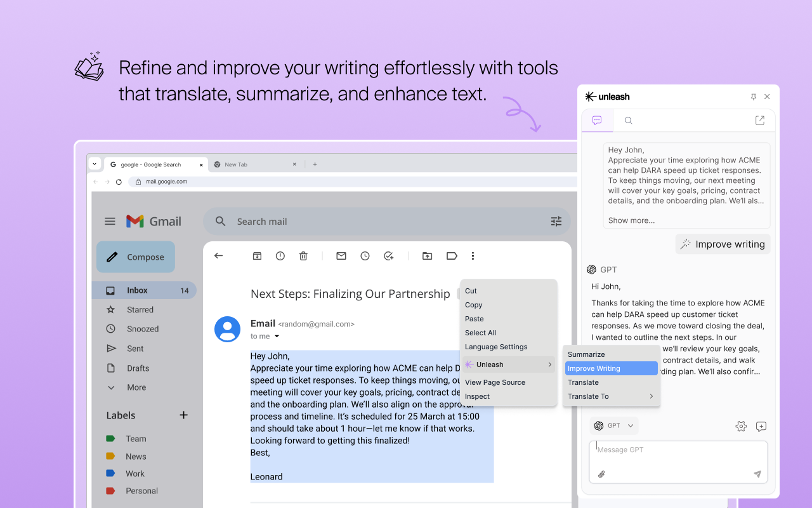Click the unleash logo in panel
The width and height of the screenshot is (812, 508).
click(607, 97)
